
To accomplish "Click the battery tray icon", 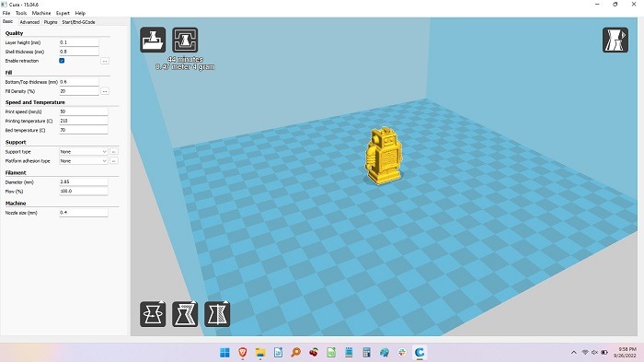I will click(604, 353).
